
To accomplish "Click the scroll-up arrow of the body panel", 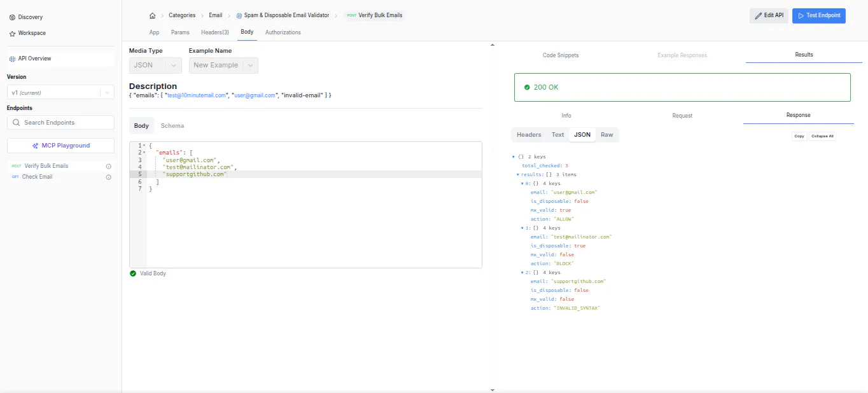I will point(492,45).
